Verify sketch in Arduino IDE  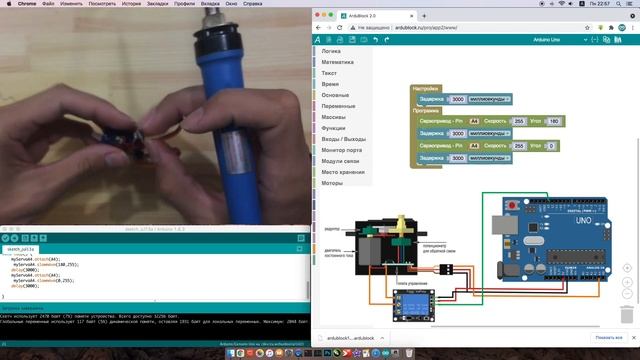5,238
